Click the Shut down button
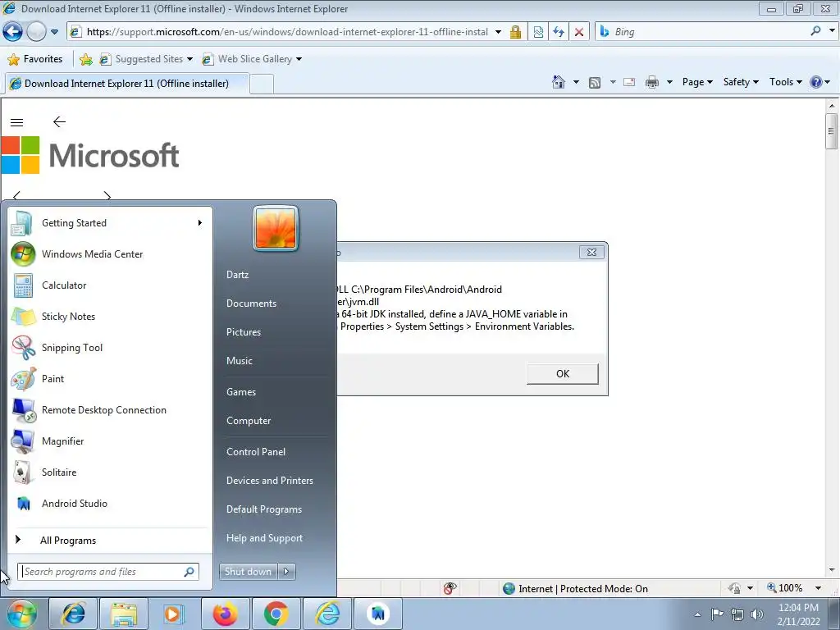The image size is (840, 630). coord(248,572)
